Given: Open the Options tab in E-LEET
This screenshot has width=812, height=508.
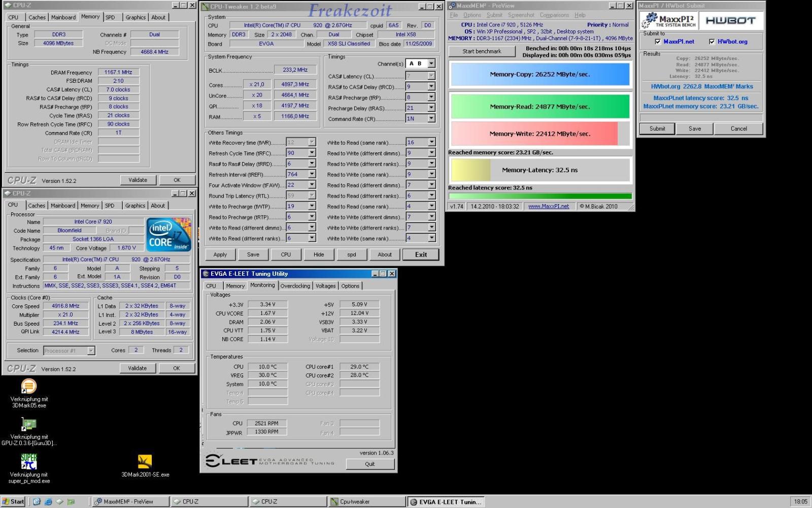Looking at the screenshot, I should pyautogui.click(x=350, y=286).
